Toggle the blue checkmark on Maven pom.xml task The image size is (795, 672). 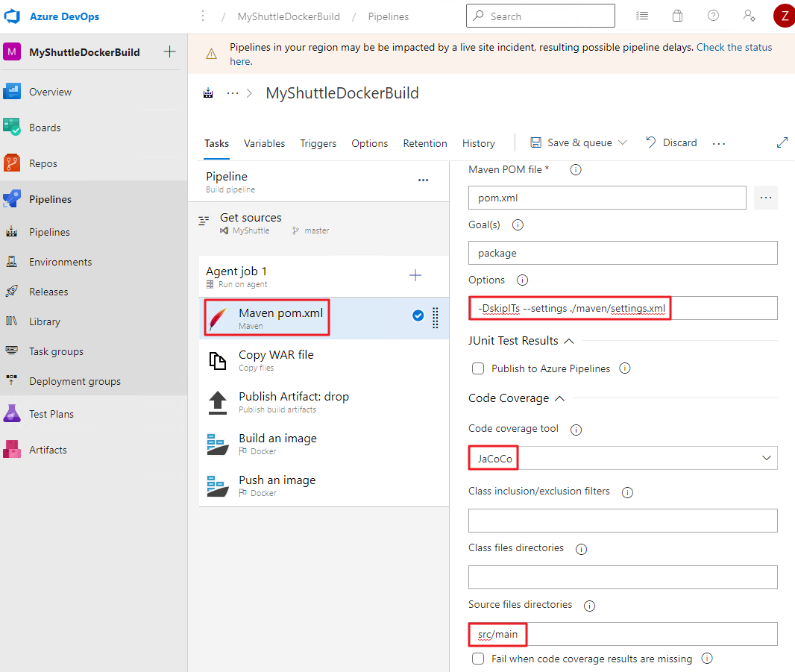(x=418, y=315)
